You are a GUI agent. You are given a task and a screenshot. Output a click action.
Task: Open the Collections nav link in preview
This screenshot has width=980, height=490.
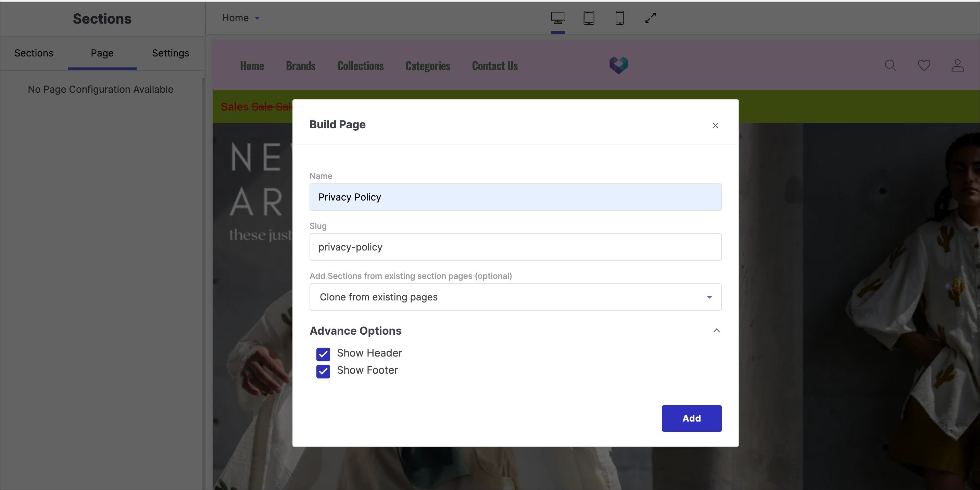(360, 66)
